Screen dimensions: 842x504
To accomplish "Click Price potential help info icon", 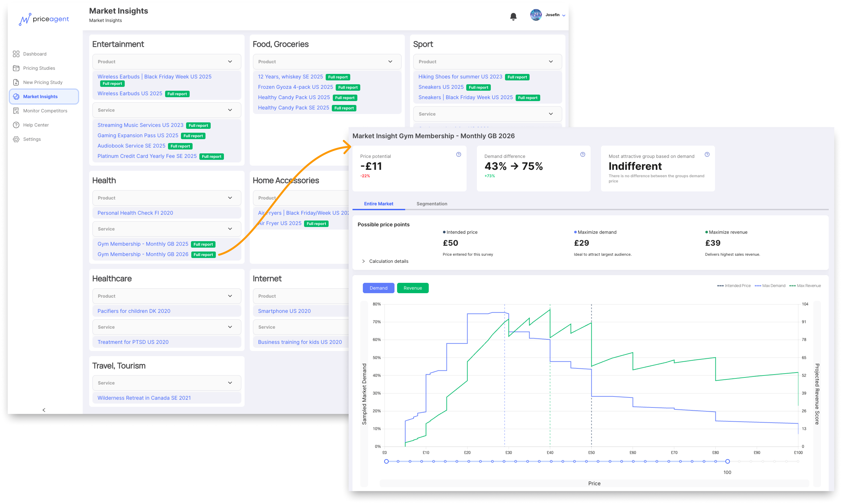I will [458, 154].
